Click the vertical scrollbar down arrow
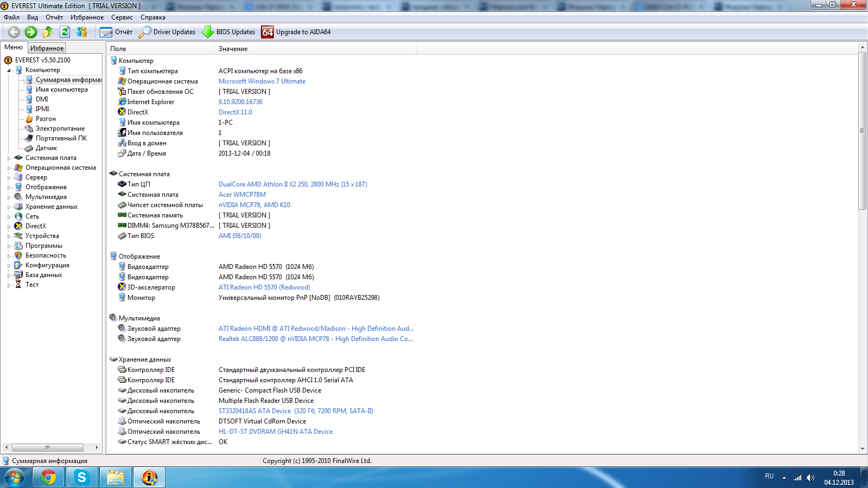 862,449
